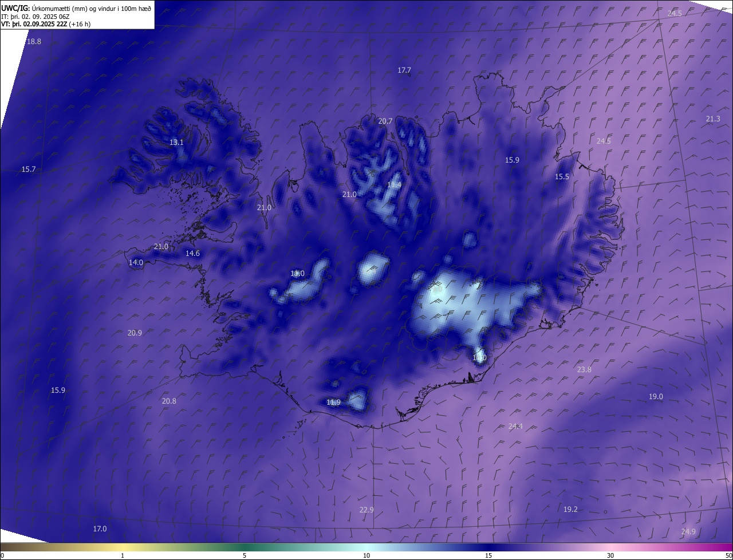Click the 15.7 value on the map
The width and height of the screenshot is (733, 560).
pyautogui.click(x=29, y=169)
